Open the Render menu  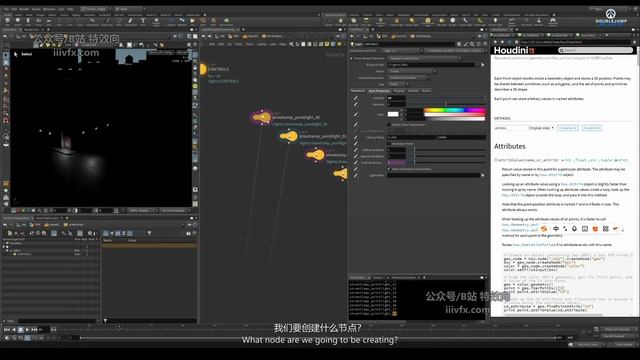tap(24, 9)
